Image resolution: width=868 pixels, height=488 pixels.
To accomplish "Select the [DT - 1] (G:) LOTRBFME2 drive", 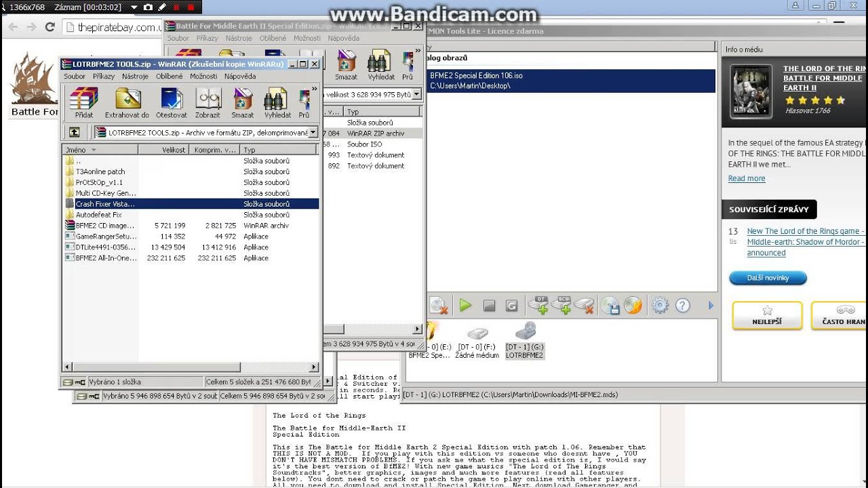I will (x=525, y=341).
